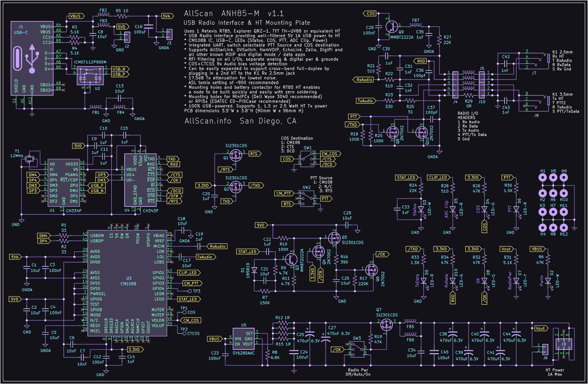Image resolution: width=588 pixels, height=384 pixels.
Task: Click the PCB dimensions note line
Action: click(244, 111)
